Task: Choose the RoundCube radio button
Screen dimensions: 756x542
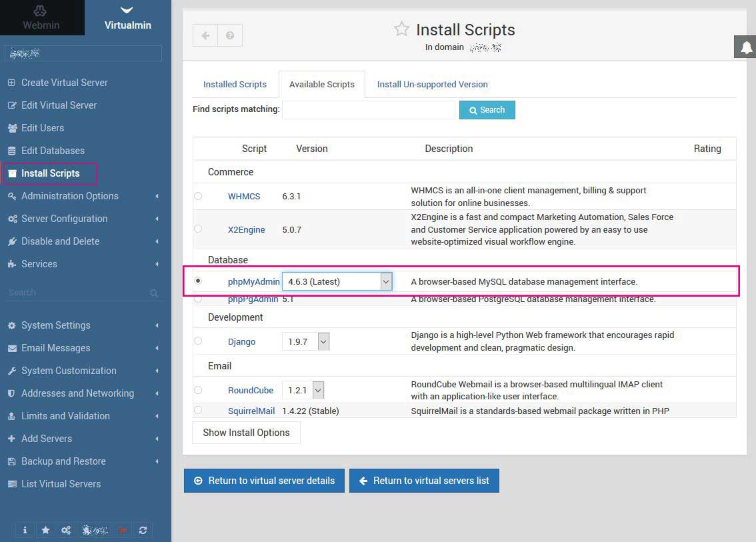Action: click(x=198, y=389)
